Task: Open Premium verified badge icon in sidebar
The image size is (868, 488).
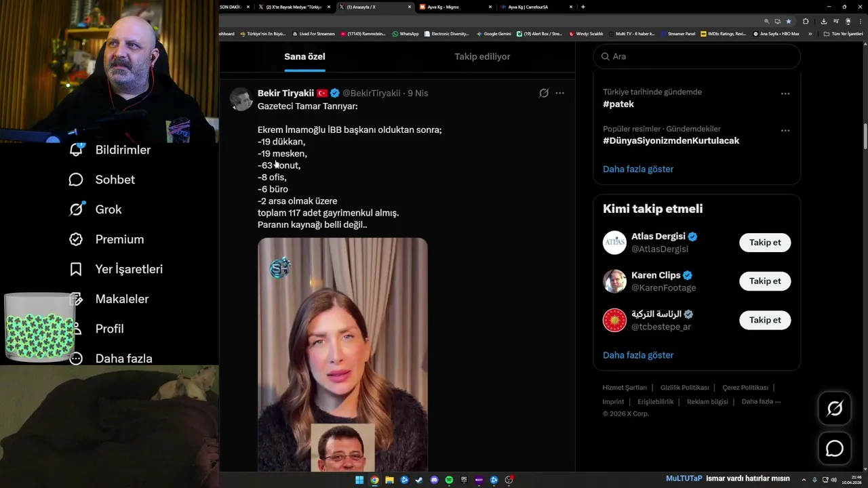Action: 76,239
